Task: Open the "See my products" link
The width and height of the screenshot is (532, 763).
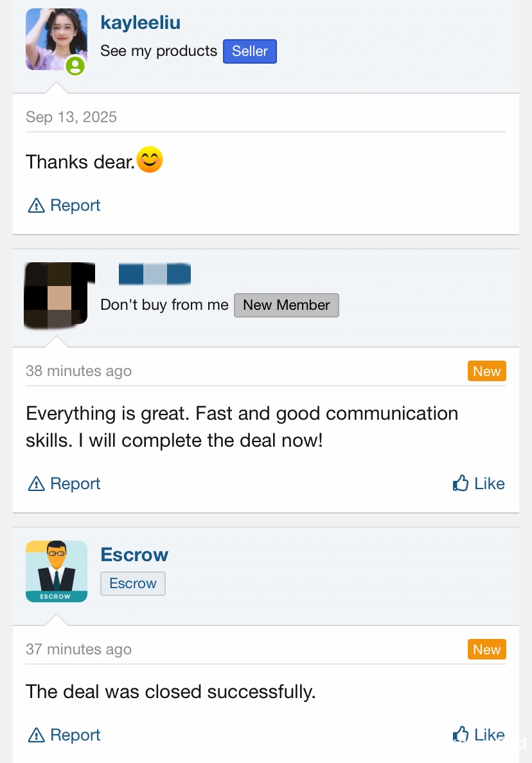Action: pyautogui.click(x=159, y=51)
